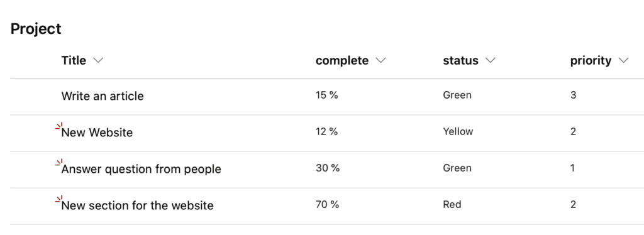Open Answer question from people item
This screenshot has height=235, width=644.
pyautogui.click(x=142, y=169)
